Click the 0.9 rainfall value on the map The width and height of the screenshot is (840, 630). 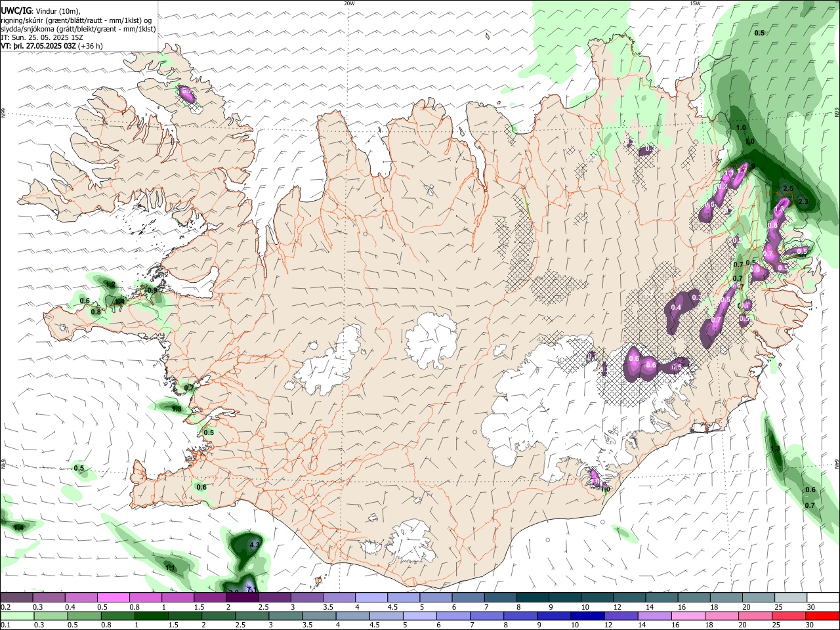pyautogui.click(x=152, y=289)
